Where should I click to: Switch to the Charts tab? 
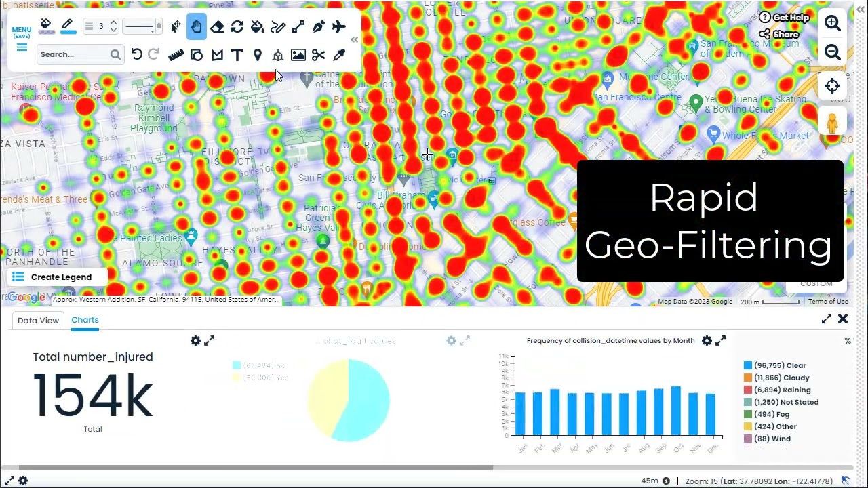click(x=85, y=320)
